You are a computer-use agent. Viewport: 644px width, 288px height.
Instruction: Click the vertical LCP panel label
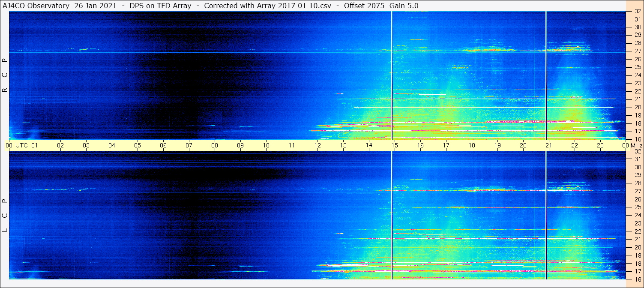tap(5, 215)
